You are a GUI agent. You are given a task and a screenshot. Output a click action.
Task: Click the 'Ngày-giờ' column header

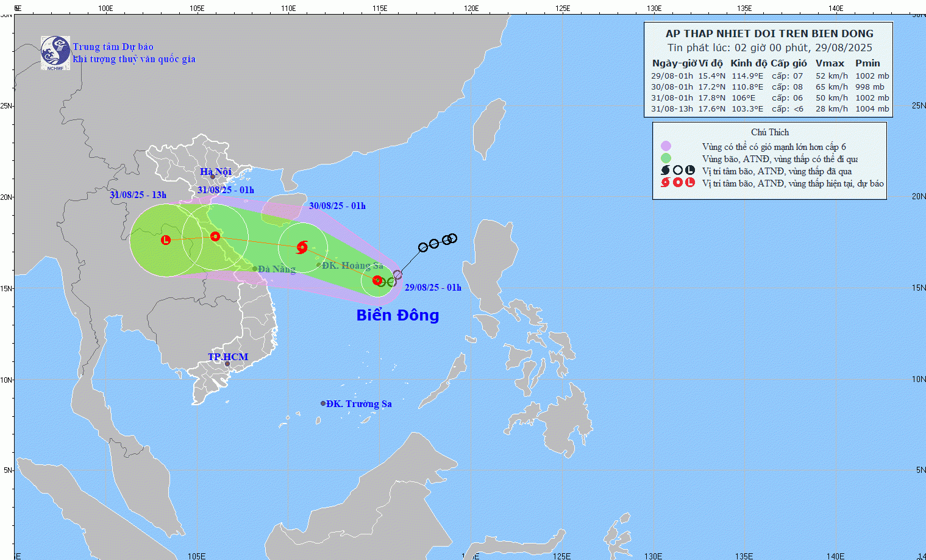pos(674,63)
